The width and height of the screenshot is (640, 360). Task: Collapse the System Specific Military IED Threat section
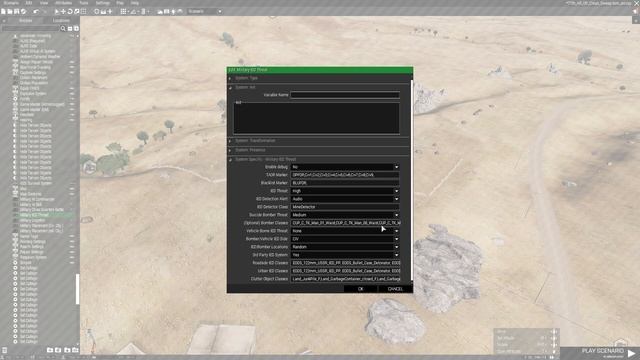[230, 160]
